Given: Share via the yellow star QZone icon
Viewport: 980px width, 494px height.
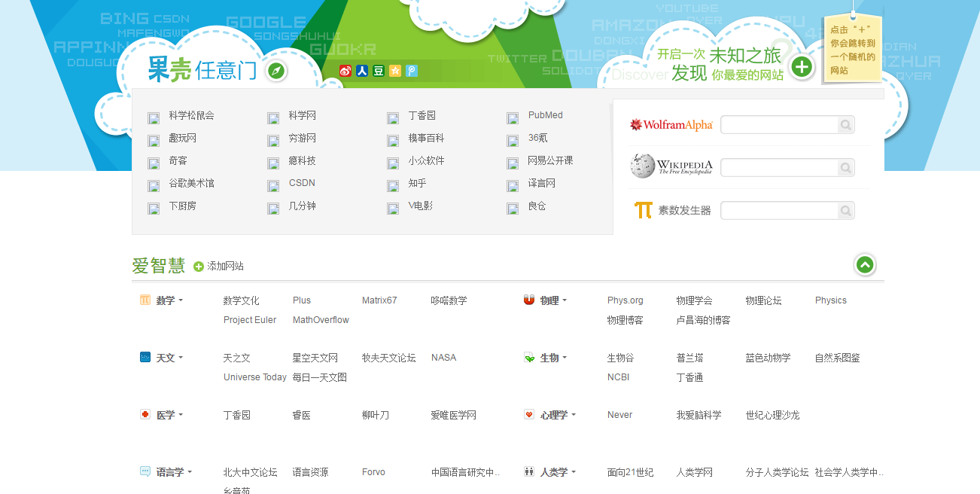Looking at the screenshot, I should coord(395,71).
